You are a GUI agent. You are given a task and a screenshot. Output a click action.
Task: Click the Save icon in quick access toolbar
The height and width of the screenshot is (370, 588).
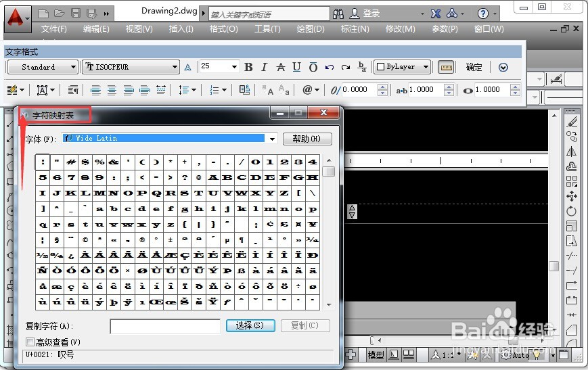tap(76, 14)
